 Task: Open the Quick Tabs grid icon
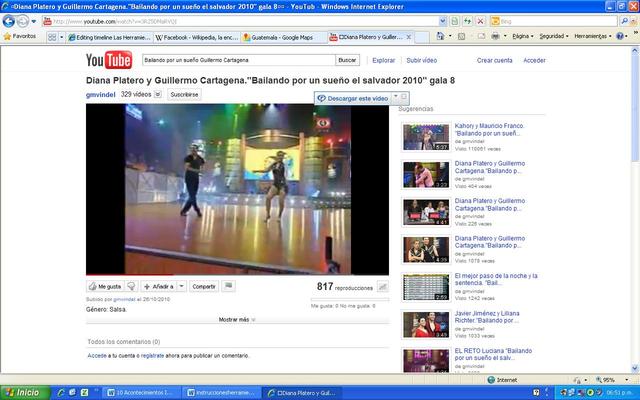52,37
